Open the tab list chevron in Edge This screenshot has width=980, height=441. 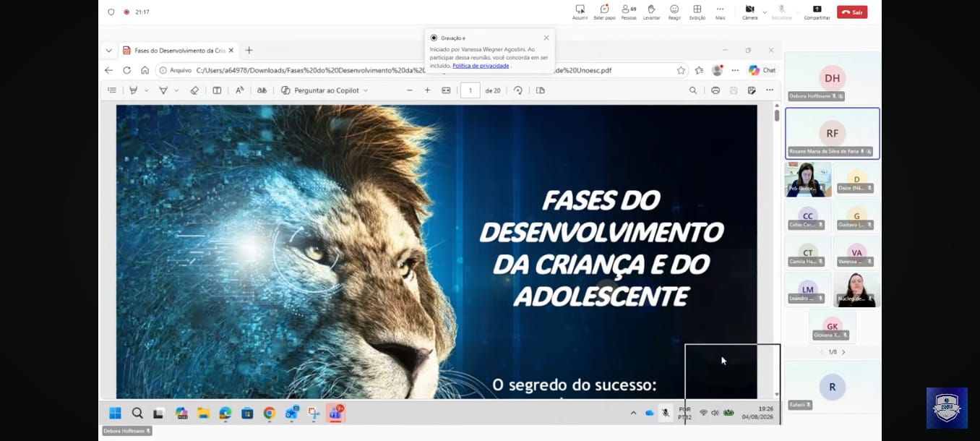[x=109, y=51]
